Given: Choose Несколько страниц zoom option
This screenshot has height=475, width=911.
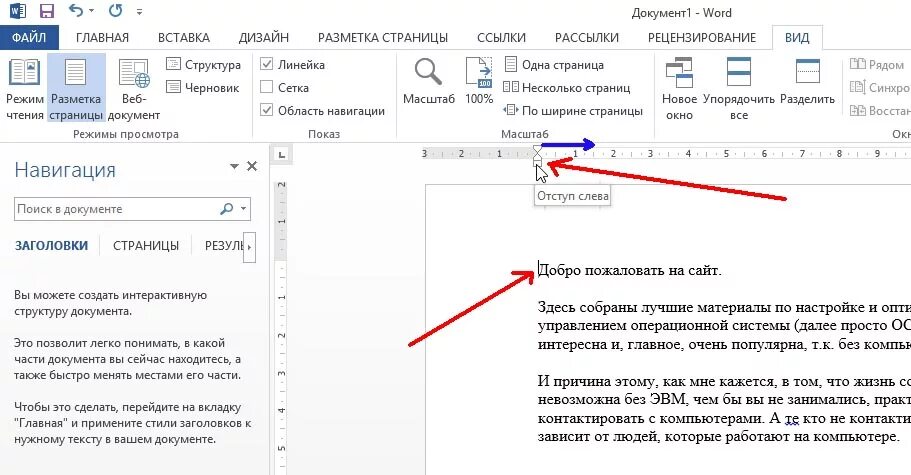Looking at the screenshot, I should pyautogui.click(x=566, y=88).
